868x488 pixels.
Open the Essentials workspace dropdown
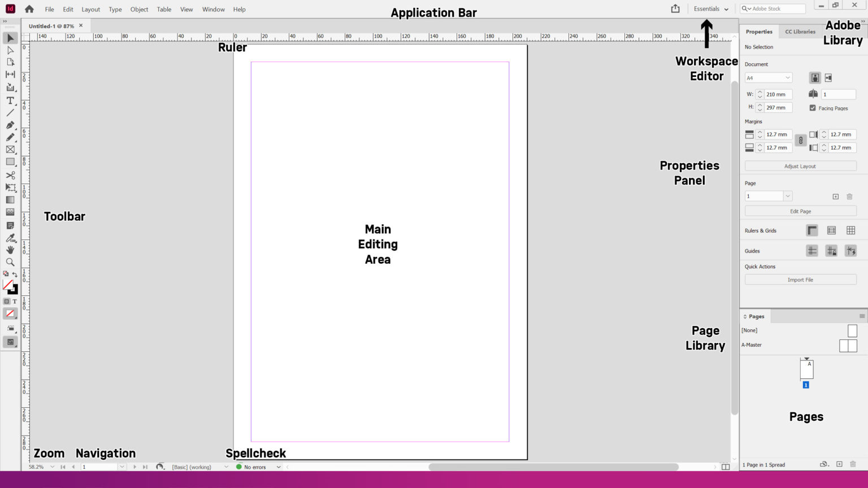(710, 8)
